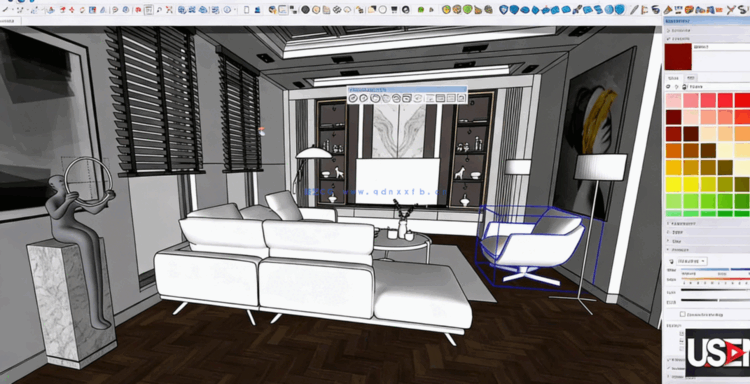Click the large dark red current material preview
750x384 pixels.
point(678,56)
